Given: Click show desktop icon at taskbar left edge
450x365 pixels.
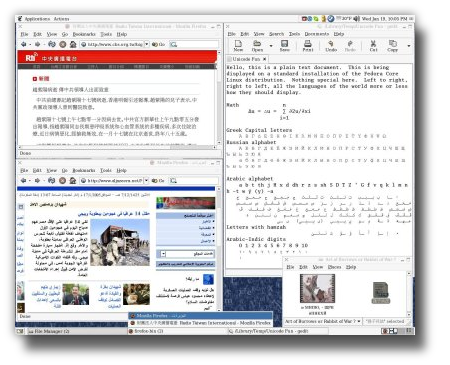Looking at the screenshot, I should [x=20, y=331].
